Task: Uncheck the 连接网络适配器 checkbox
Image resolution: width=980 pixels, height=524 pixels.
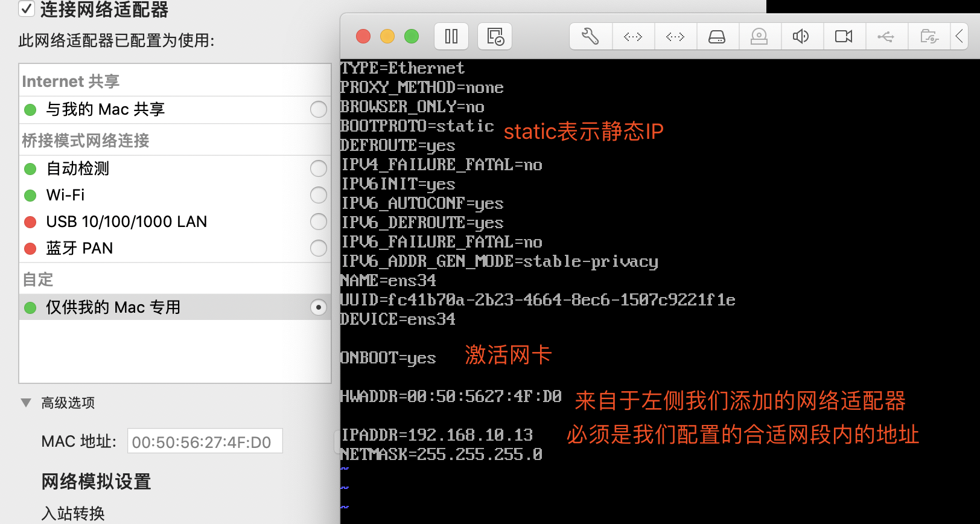Action: point(26,8)
